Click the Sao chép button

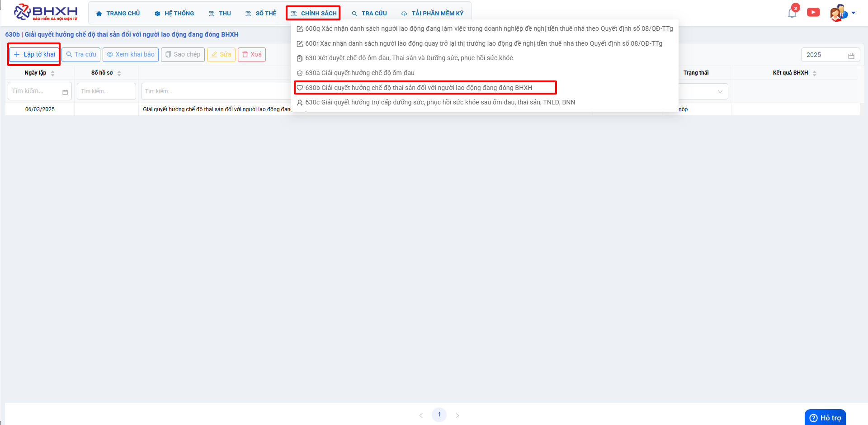183,54
